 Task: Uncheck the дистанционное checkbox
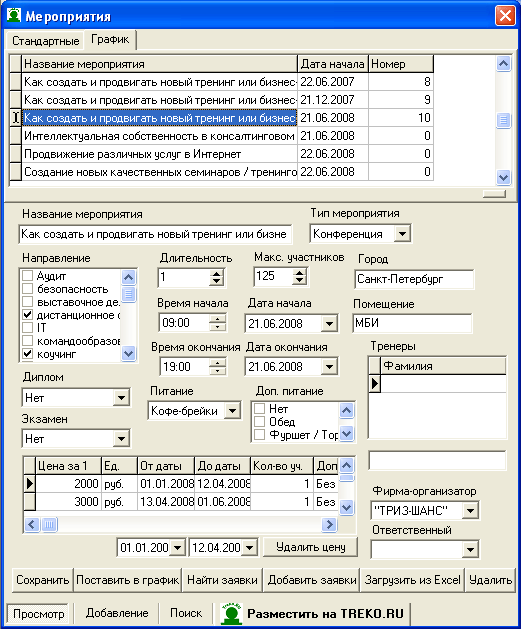27,315
